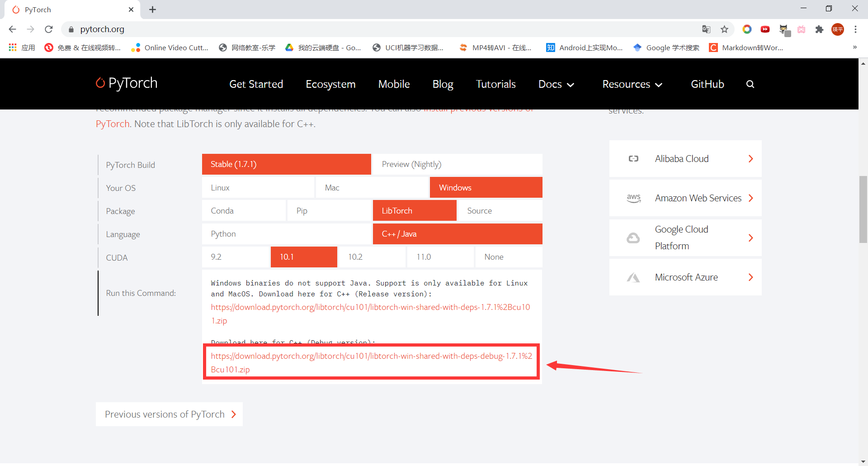The width and height of the screenshot is (868, 466).
Task: Choose Linux as your OS
Action: pos(258,188)
